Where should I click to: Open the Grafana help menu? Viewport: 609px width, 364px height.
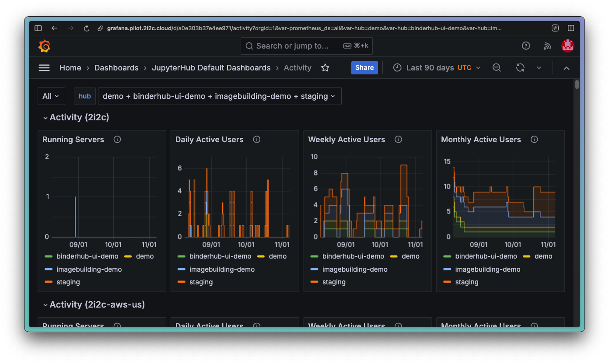pos(526,45)
